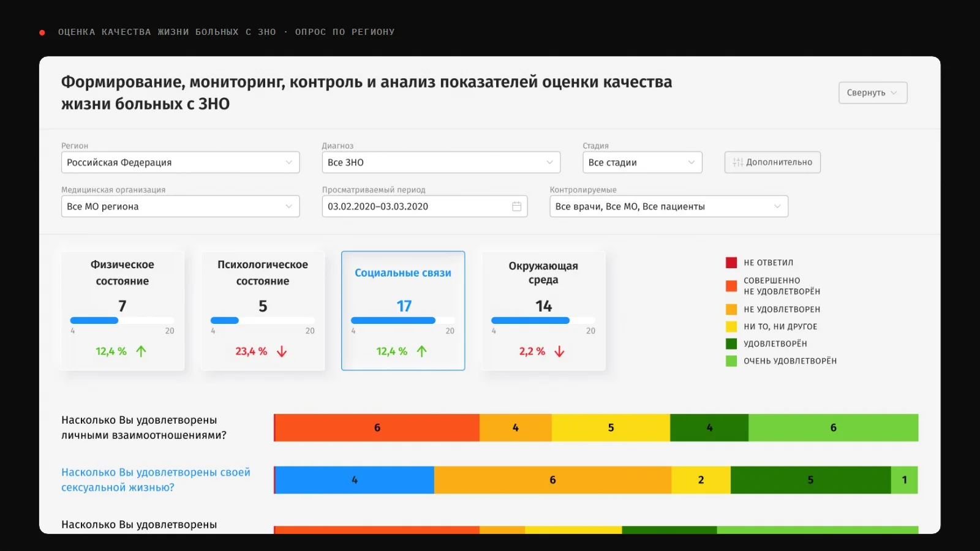Image resolution: width=980 pixels, height=551 pixels.
Task: Click red-orange segment 6 in личными взаимоотношениями bar
Action: click(377, 427)
